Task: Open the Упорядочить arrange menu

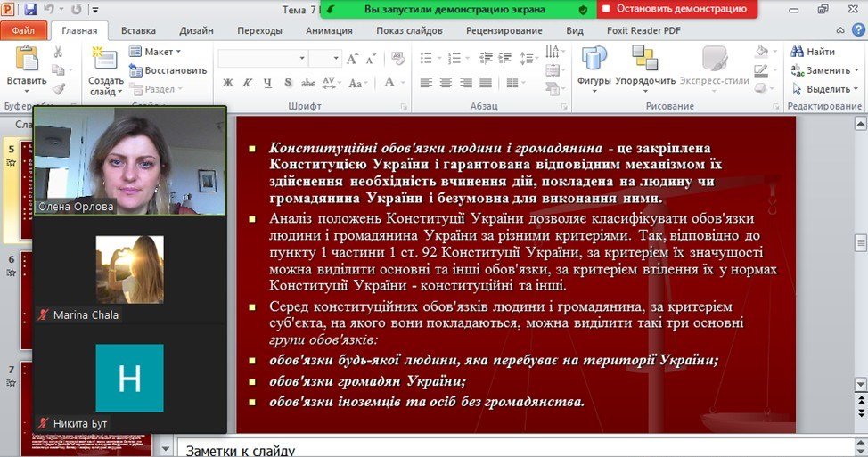Action: tap(645, 68)
